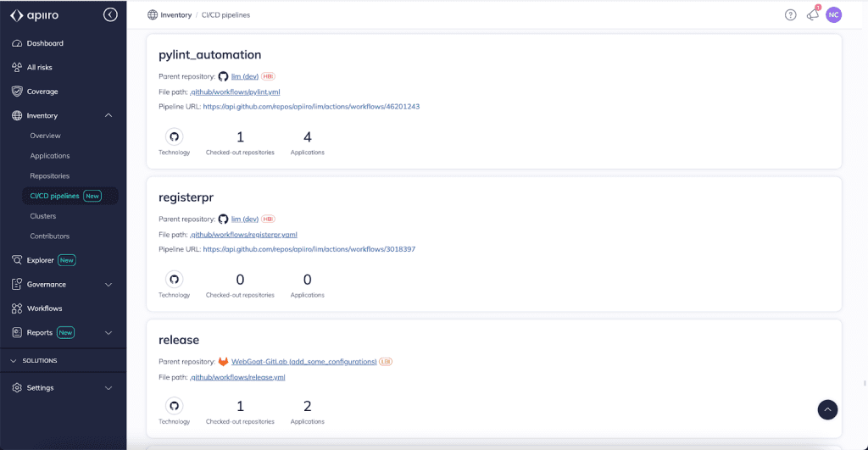
Task: Open the notifications bell
Action: (812, 14)
